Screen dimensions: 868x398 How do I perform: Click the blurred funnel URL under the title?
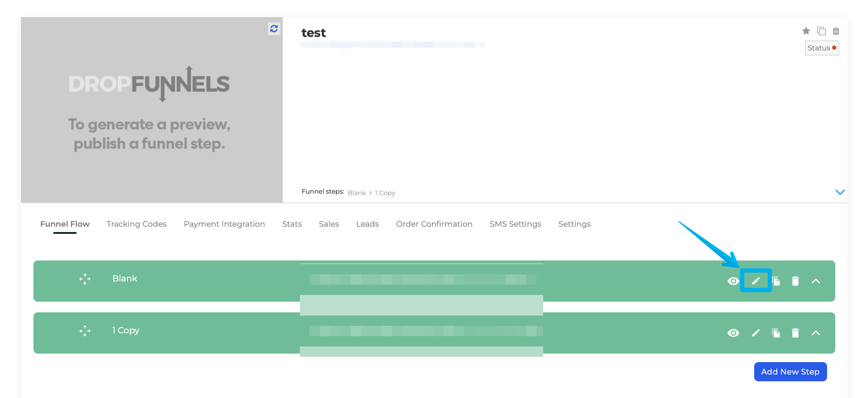coord(392,45)
